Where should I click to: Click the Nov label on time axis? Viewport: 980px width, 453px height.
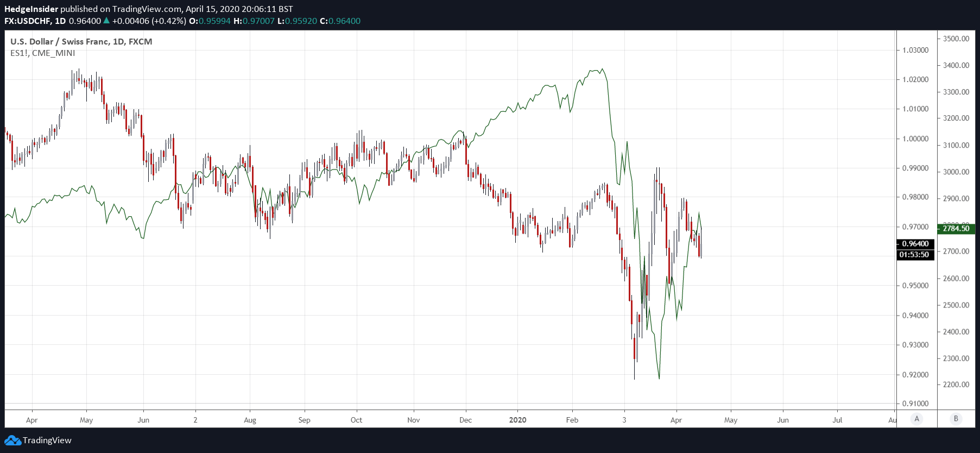(414, 420)
